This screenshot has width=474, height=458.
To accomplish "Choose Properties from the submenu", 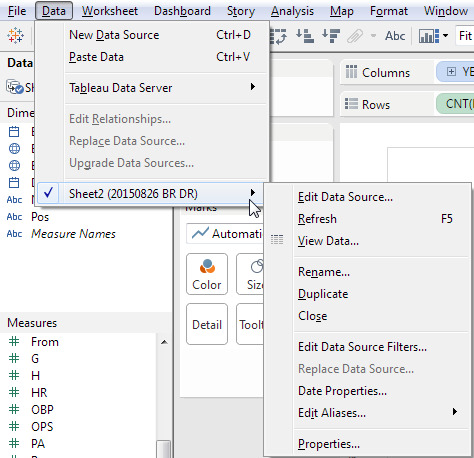I will (x=367, y=444).
